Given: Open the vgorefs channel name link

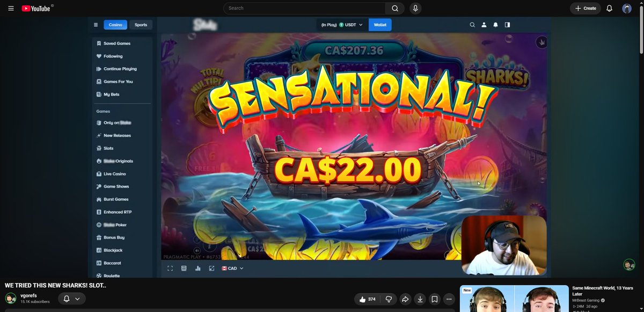Looking at the screenshot, I should click(x=29, y=296).
